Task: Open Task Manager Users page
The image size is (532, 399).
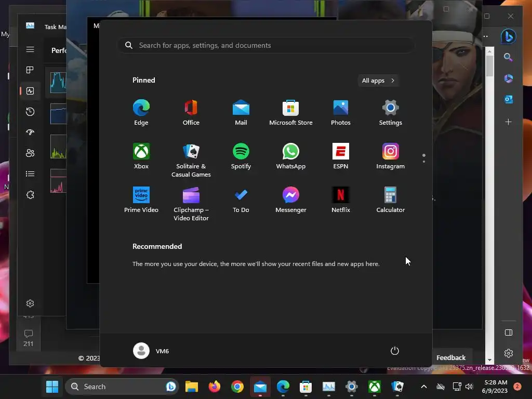Action: 30,153
